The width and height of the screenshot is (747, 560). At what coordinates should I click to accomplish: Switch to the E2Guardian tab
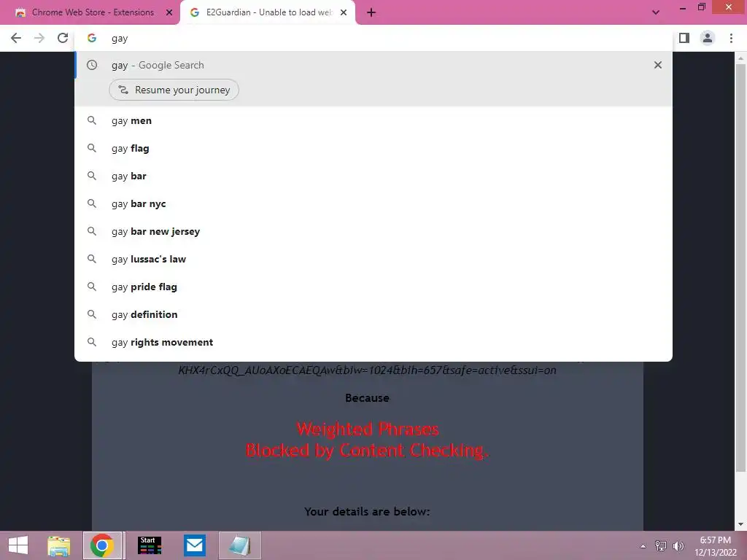click(x=268, y=12)
